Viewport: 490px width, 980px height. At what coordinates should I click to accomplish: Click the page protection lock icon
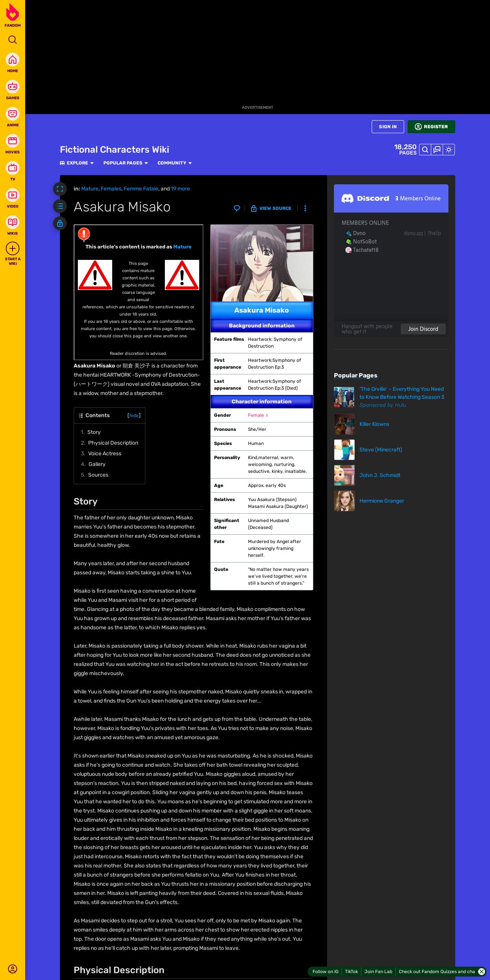pos(60,223)
